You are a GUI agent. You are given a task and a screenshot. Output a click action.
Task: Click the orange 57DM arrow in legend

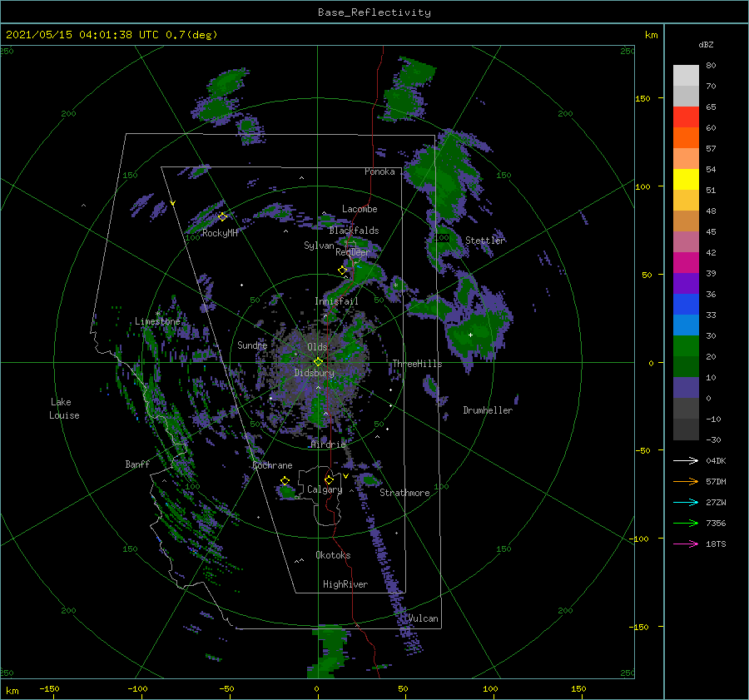(x=686, y=482)
